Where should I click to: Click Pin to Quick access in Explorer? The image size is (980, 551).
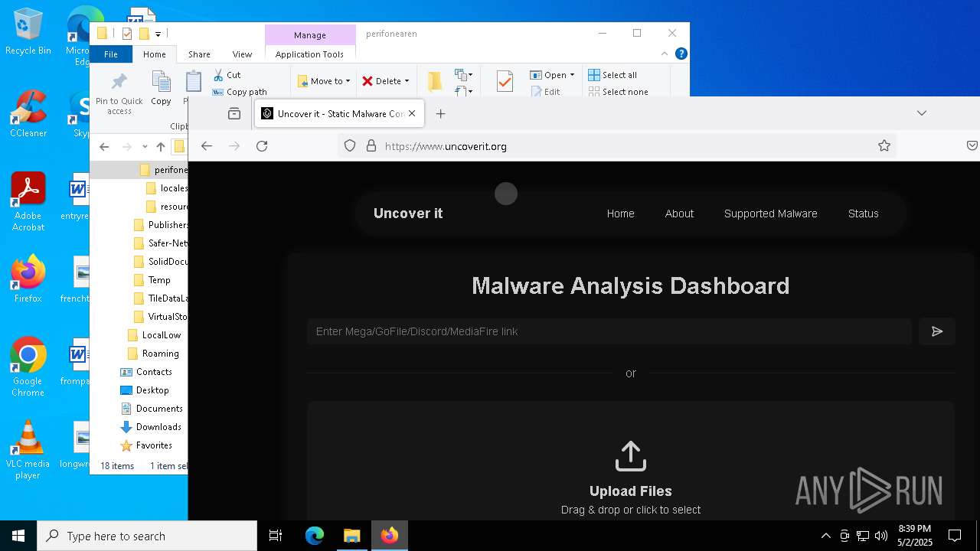(x=119, y=94)
